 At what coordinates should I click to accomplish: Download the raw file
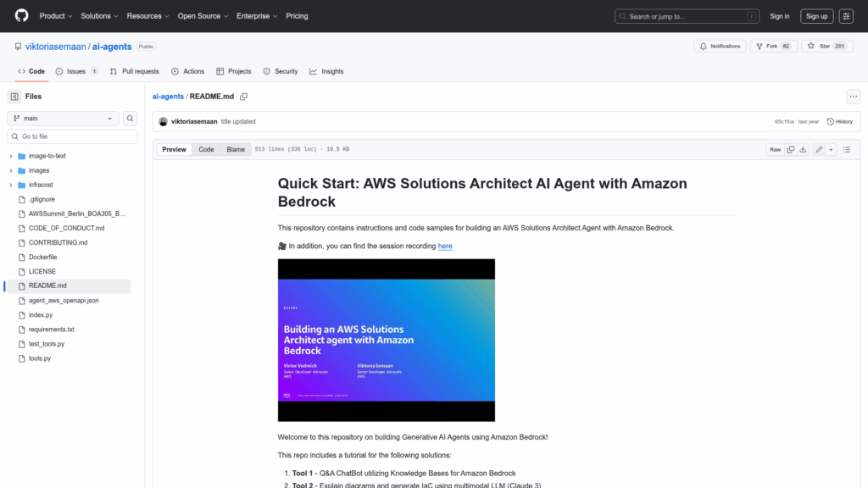(x=803, y=149)
